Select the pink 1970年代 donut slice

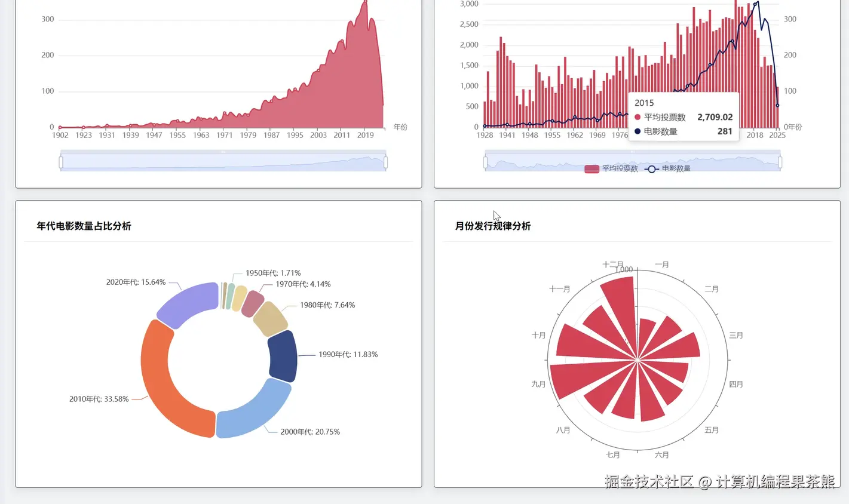[x=253, y=303]
